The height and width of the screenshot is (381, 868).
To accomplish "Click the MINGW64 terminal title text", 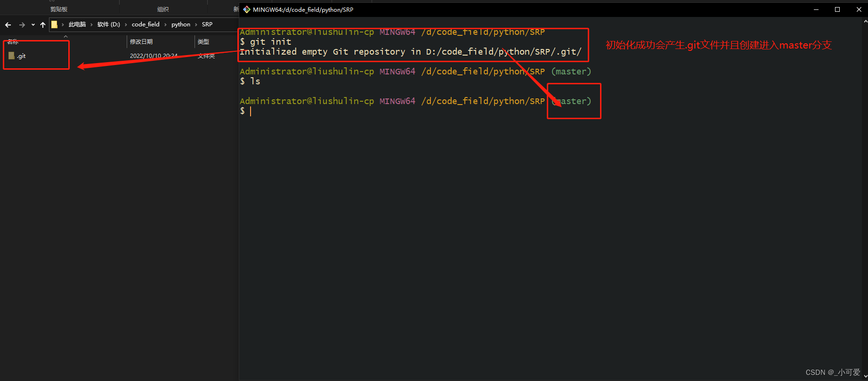I will click(x=303, y=9).
